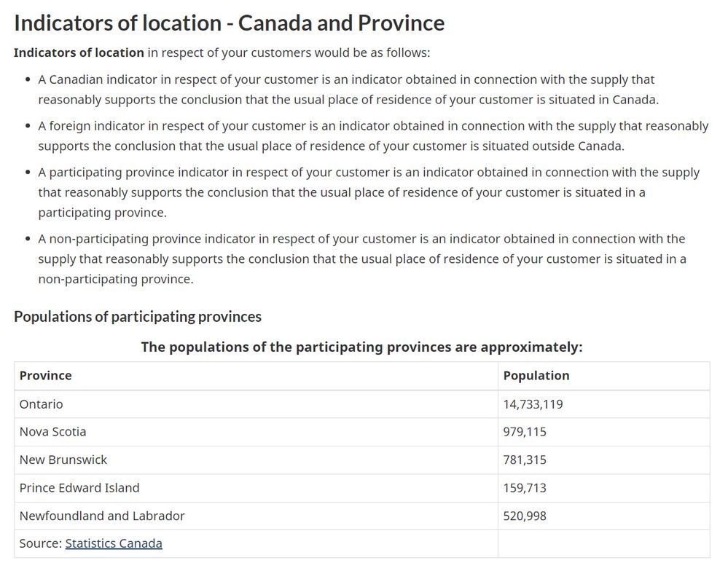Click the "A foreign indicator" bullet paragraph
Viewport: 728px width, 571px height.
coord(373,135)
